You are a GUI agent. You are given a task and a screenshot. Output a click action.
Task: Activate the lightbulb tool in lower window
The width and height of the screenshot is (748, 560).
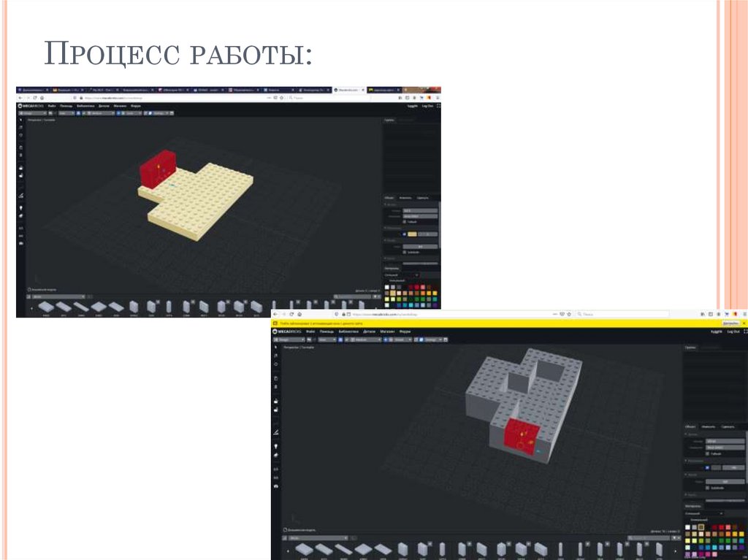point(275,446)
